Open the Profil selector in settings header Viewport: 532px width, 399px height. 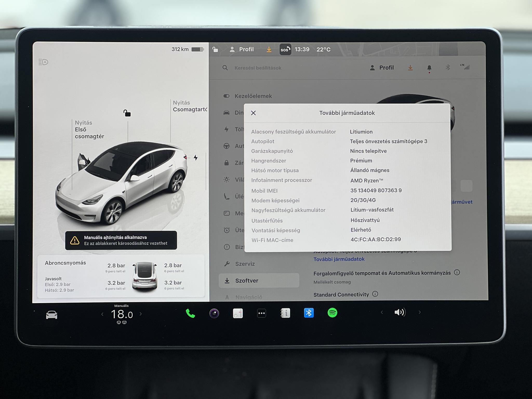pos(382,68)
